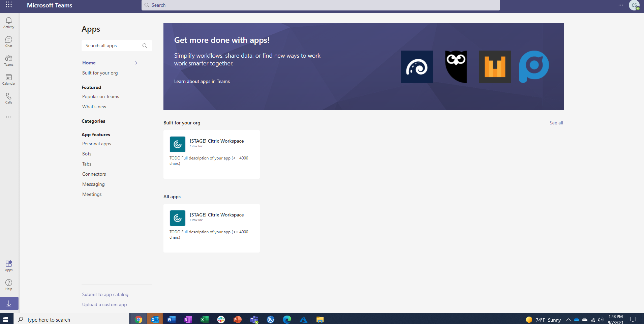The image size is (644, 324).
Task: Open Chrome from the taskbar
Action: (x=139, y=319)
